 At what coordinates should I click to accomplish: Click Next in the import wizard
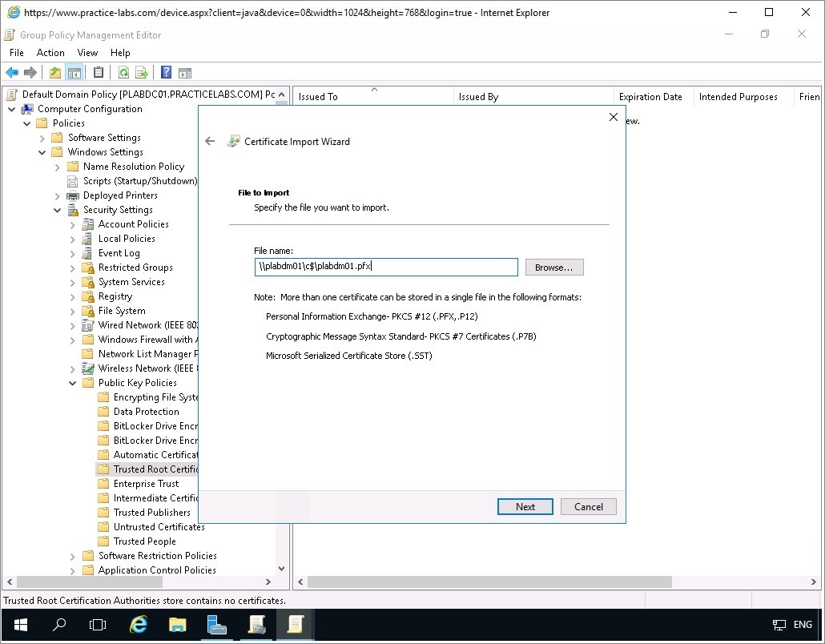(525, 506)
